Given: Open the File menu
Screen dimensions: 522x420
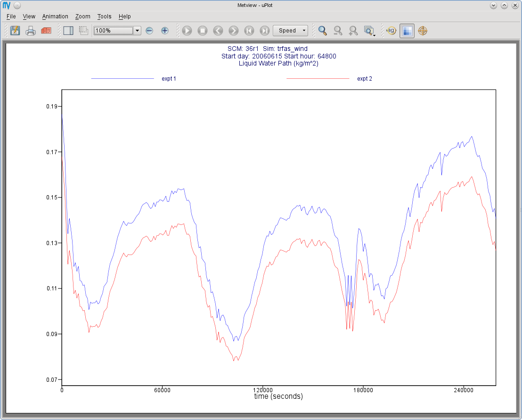Looking at the screenshot, I should tap(11, 16).
